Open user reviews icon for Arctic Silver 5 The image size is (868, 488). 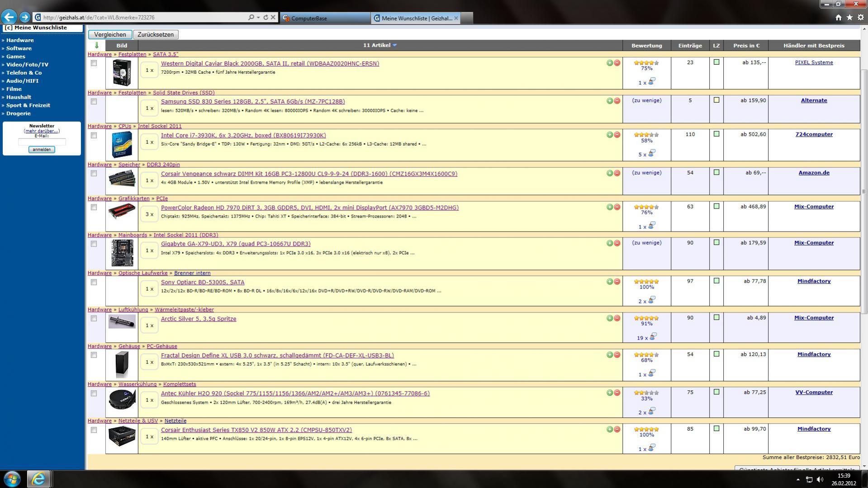[x=653, y=336]
